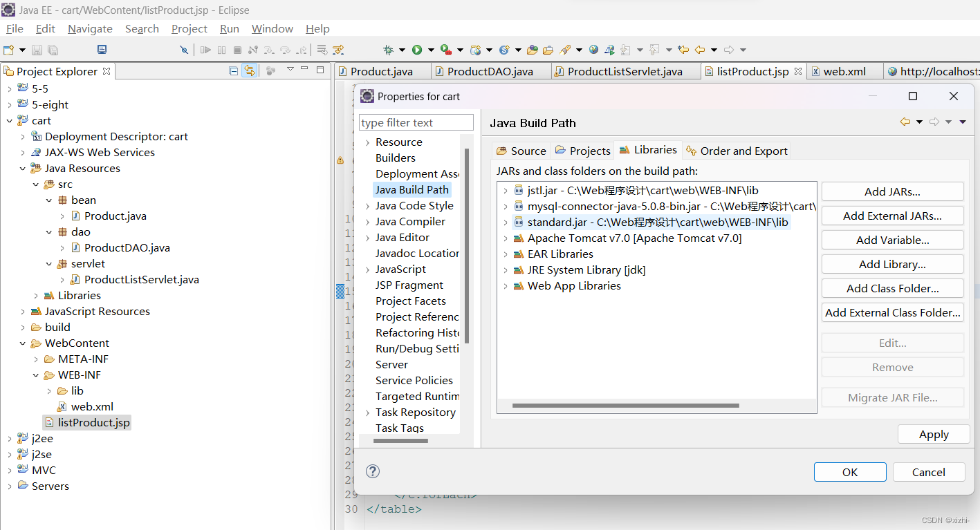The width and height of the screenshot is (980, 530).
Task: Close the listProduct.jsp editor tab
Action: tap(797, 70)
